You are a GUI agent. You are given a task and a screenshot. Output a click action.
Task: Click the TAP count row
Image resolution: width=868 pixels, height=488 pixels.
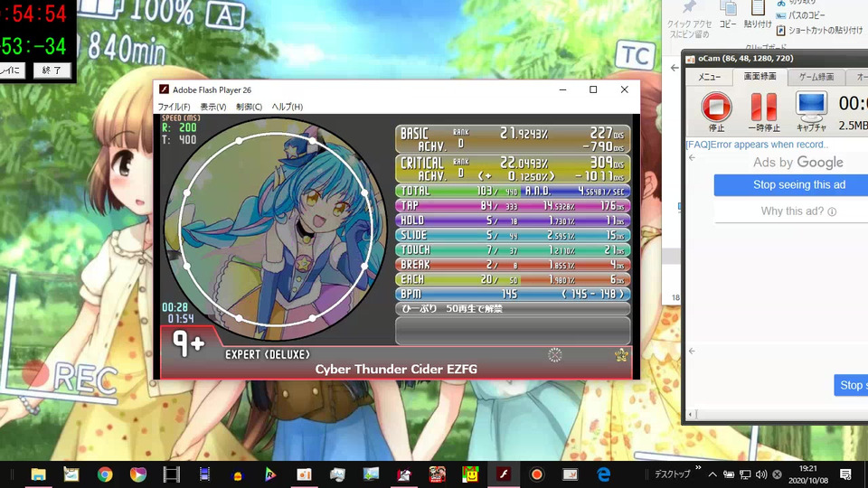[x=513, y=206]
